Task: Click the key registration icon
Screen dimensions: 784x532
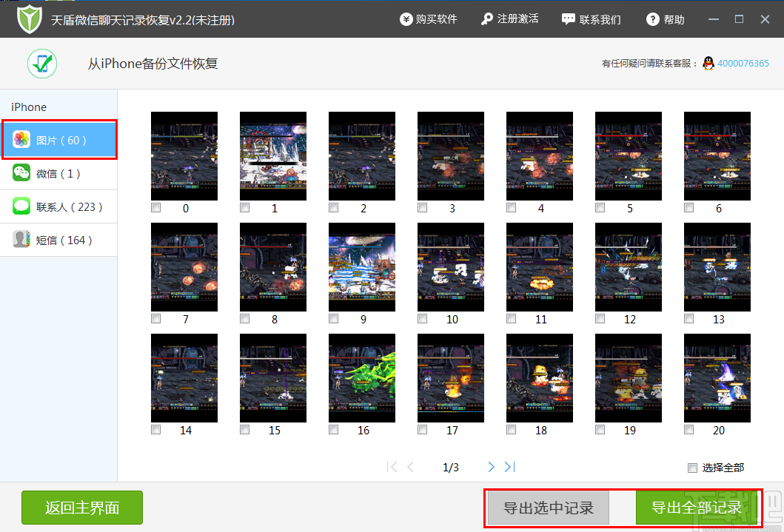Action: pyautogui.click(x=486, y=19)
